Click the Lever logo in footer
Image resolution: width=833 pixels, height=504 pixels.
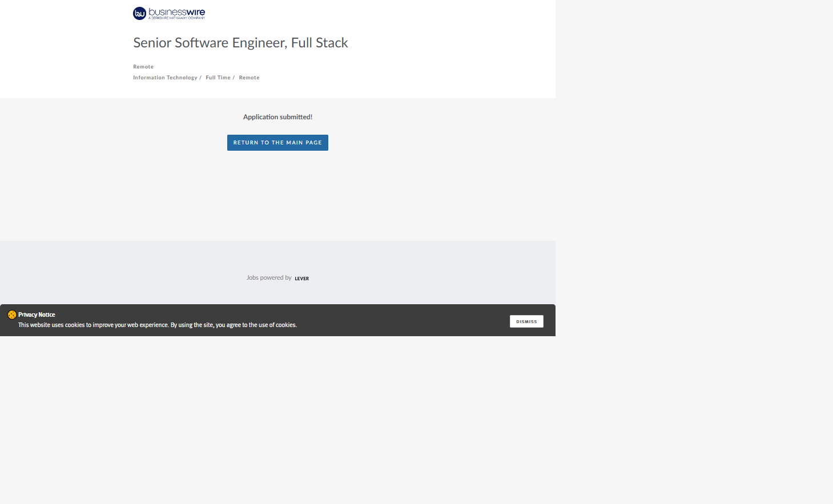[x=301, y=279]
